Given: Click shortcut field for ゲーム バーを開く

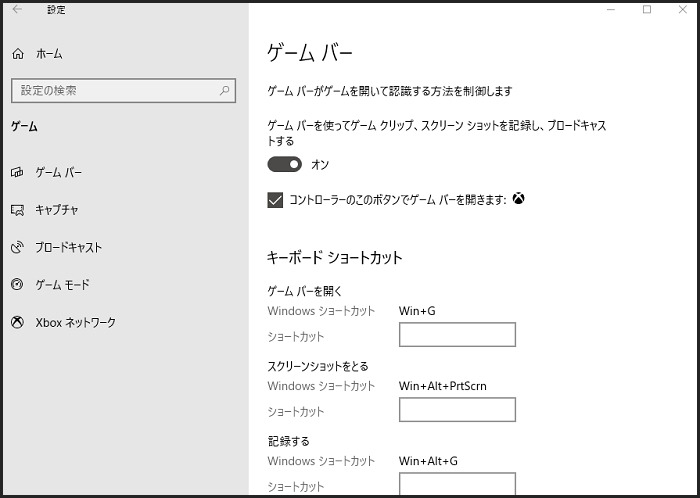Looking at the screenshot, I should pos(457,335).
